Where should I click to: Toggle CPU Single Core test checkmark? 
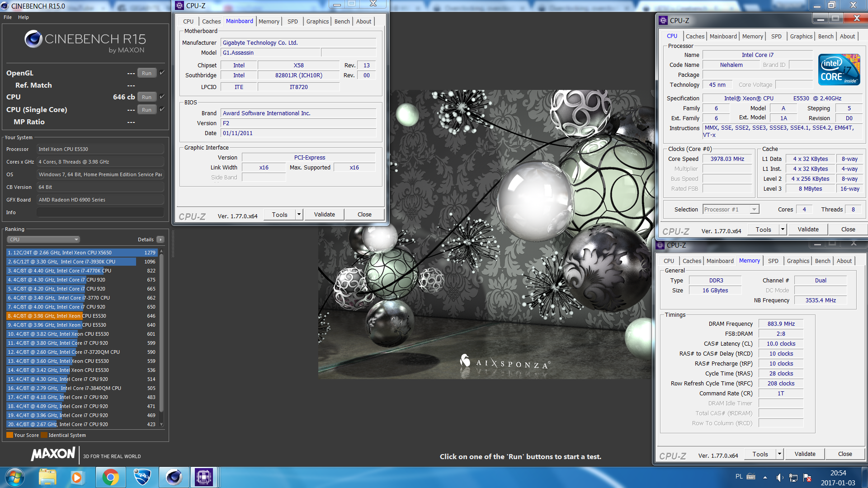(162, 109)
